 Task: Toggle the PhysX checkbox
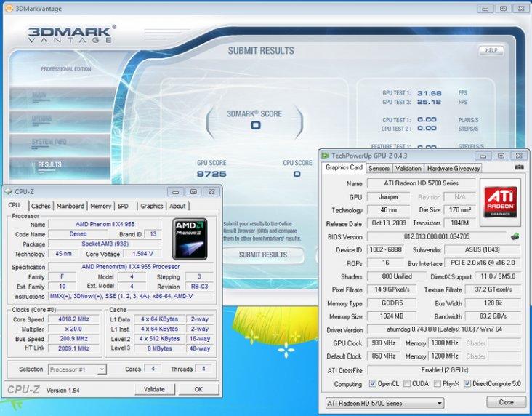pyautogui.click(x=438, y=383)
